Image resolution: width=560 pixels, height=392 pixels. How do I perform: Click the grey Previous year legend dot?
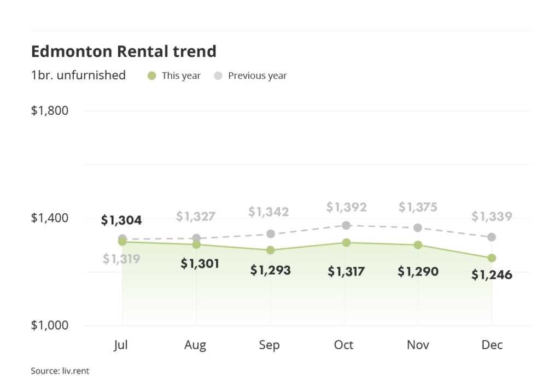click(x=218, y=76)
